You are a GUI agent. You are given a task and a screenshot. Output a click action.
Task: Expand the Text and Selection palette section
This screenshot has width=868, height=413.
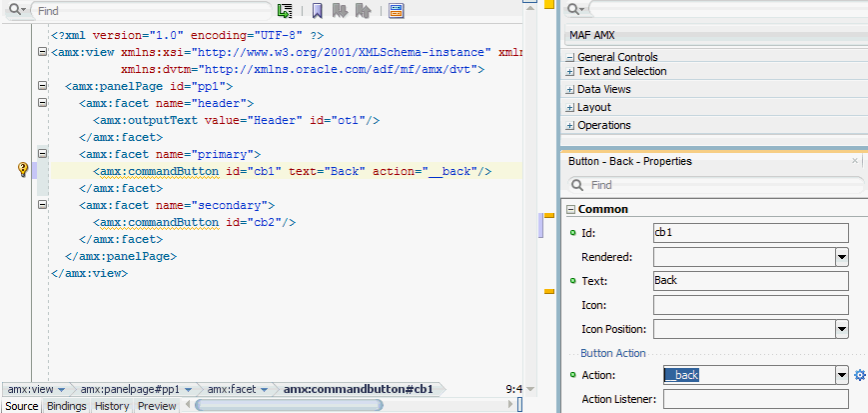click(x=569, y=72)
